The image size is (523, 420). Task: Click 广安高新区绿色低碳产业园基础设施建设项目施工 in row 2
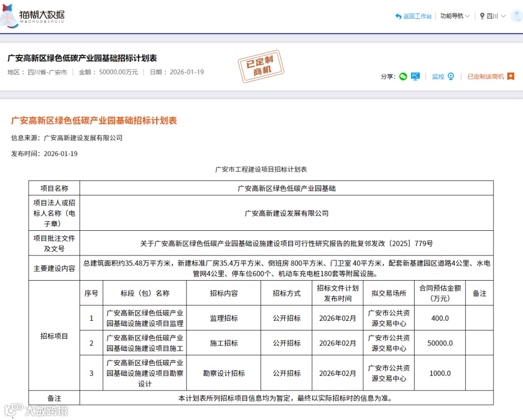pos(145,343)
